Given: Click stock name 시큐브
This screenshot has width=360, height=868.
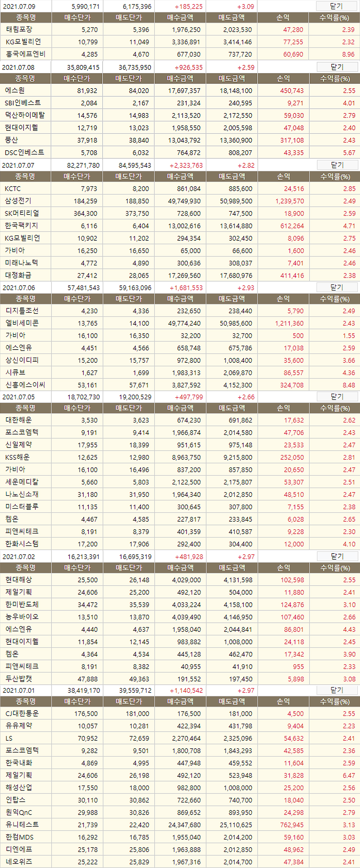Looking at the screenshot, I should 16,372.
